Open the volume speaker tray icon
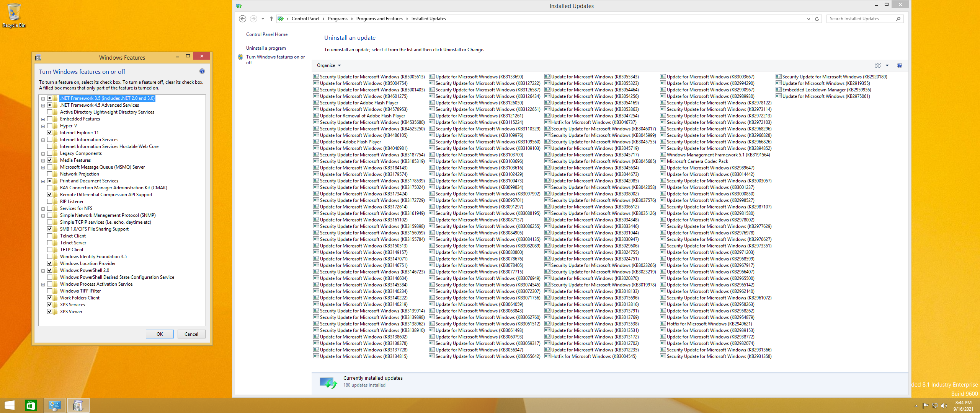The height and width of the screenshot is (413, 980). point(944,406)
